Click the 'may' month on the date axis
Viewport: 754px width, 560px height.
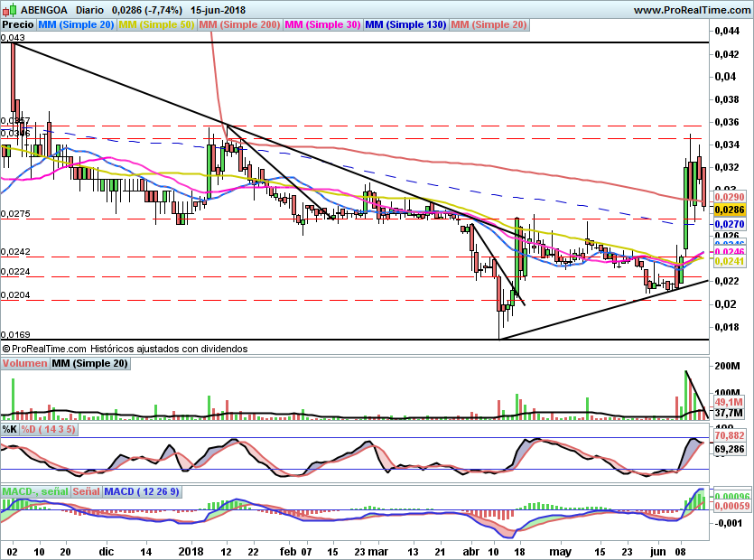coord(560,552)
